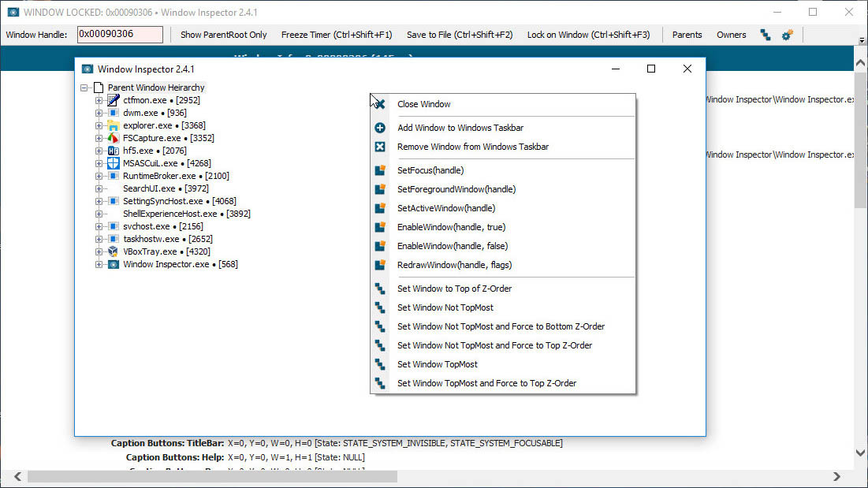Image resolution: width=868 pixels, height=488 pixels.
Task: Click the Z-order icon in the top toolbar
Action: coord(766,35)
